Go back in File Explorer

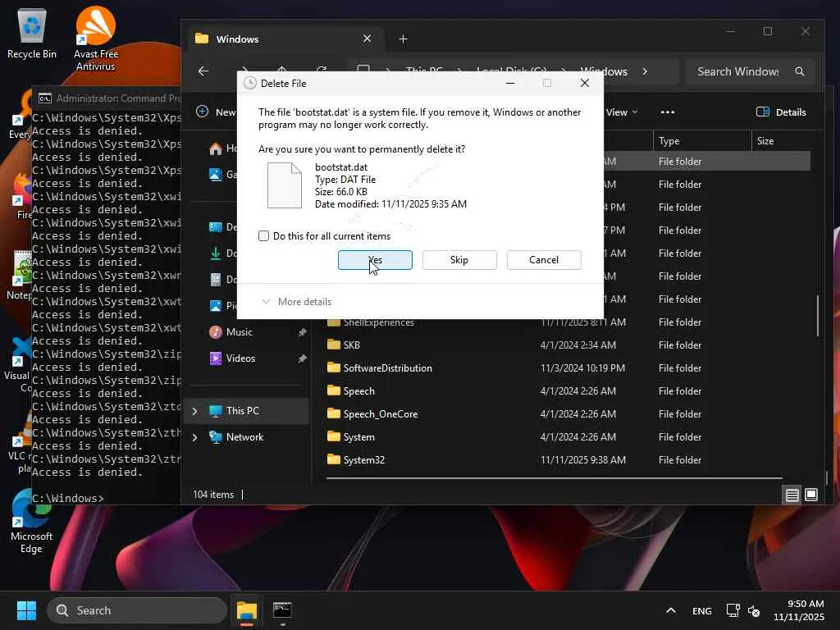coord(203,71)
